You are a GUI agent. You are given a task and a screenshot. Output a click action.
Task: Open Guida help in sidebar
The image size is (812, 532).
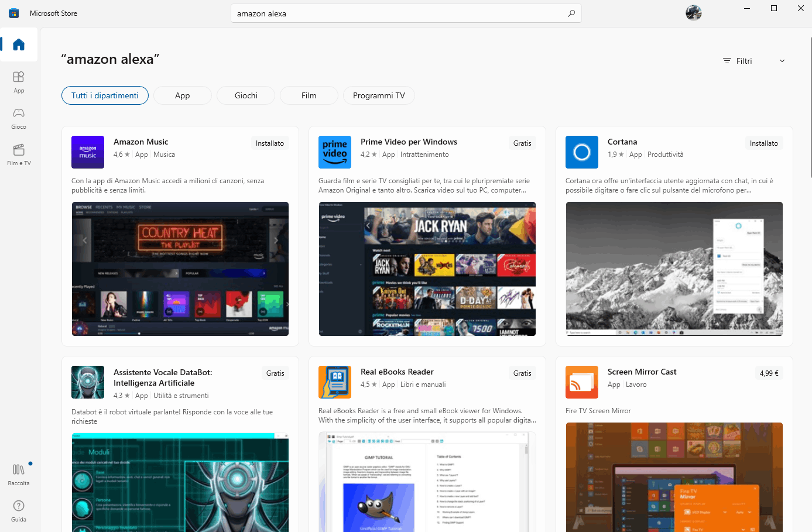19,511
